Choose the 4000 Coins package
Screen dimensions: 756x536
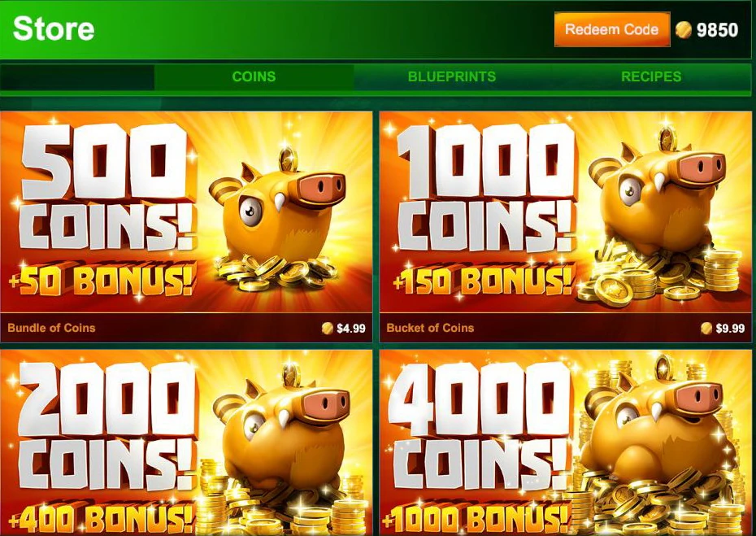(566, 443)
